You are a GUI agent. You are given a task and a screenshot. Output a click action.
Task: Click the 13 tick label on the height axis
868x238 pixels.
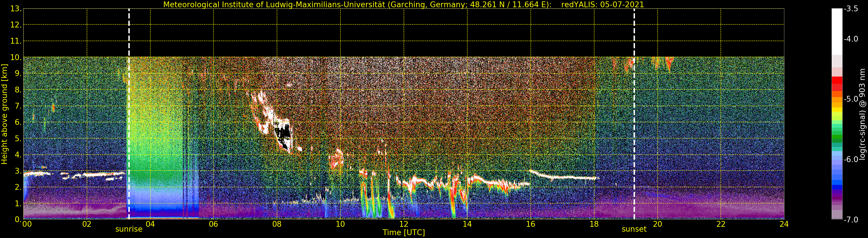[x=15, y=9]
